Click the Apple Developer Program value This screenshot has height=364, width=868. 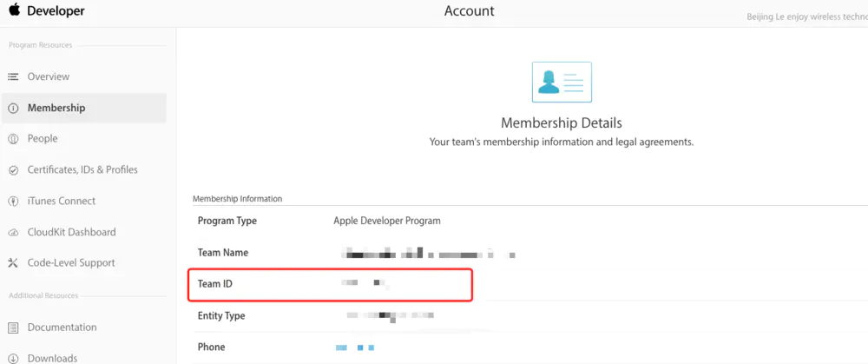pyautogui.click(x=387, y=221)
